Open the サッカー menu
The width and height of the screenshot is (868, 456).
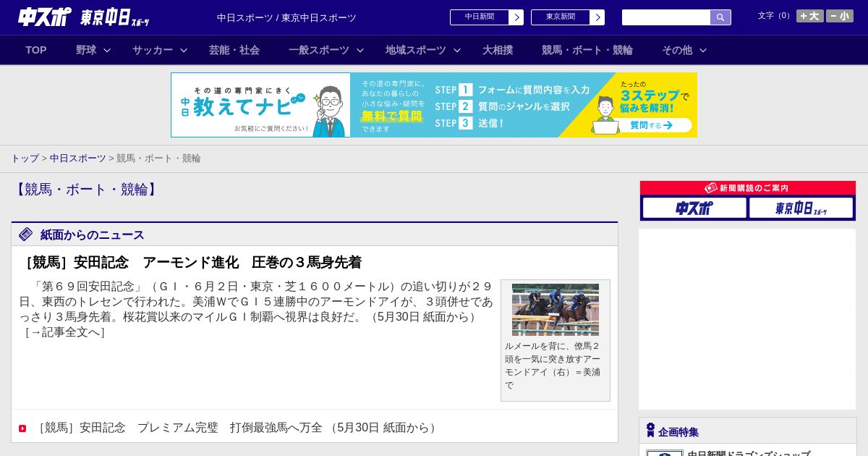coord(153,50)
